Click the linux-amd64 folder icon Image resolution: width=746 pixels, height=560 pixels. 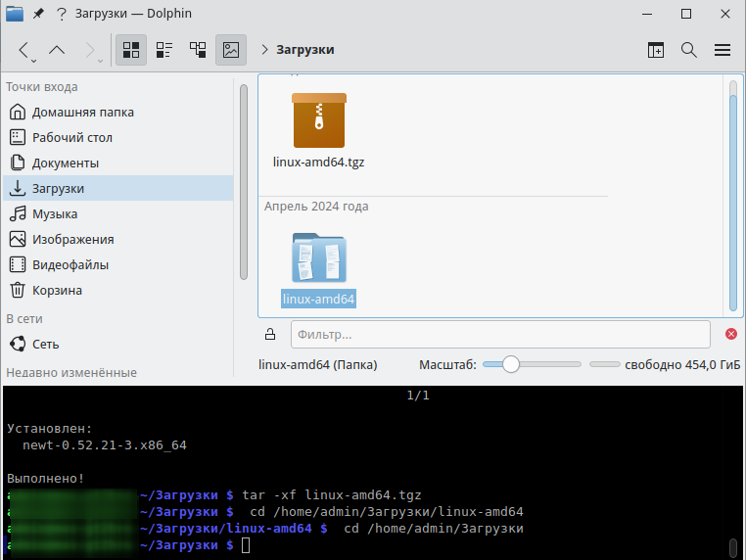click(319, 257)
